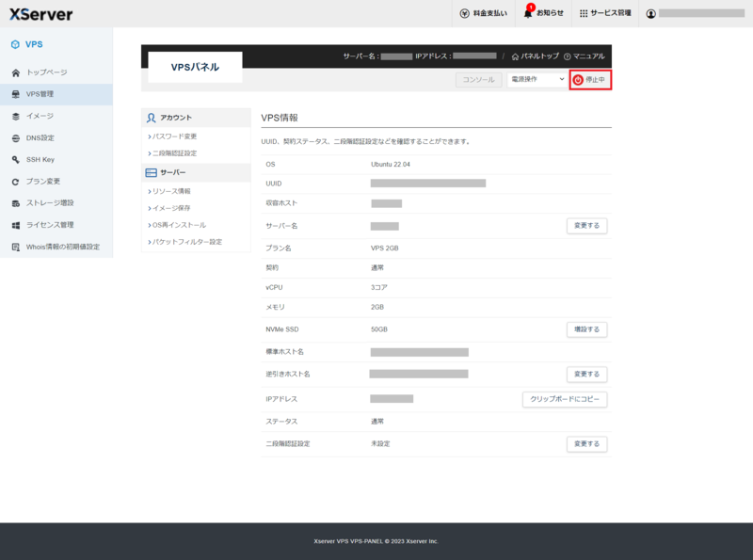Open お知らせ in the top bar
The image size is (753, 560).
click(x=543, y=13)
